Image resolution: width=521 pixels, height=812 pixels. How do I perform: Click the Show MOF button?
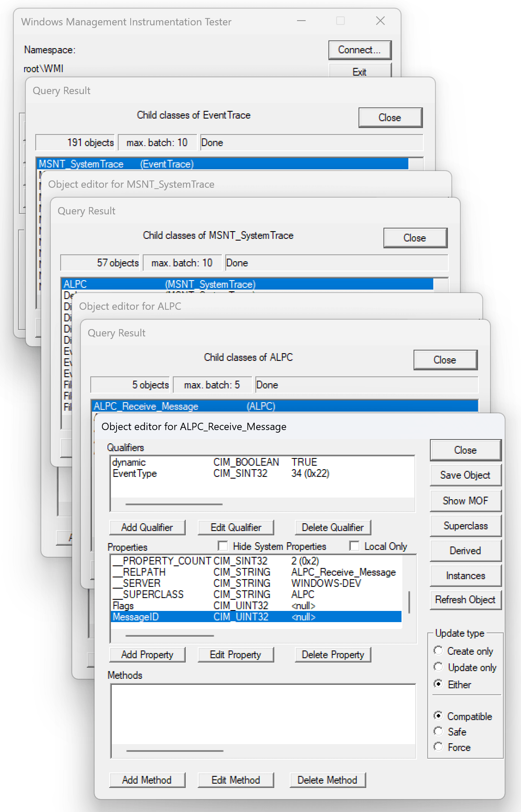465,501
